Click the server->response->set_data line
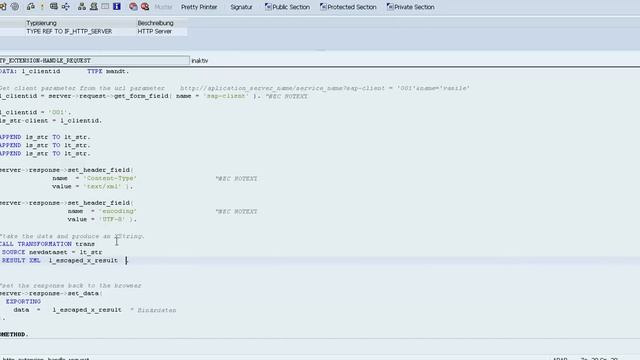The width and height of the screenshot is (640, 360). point(51,293)
